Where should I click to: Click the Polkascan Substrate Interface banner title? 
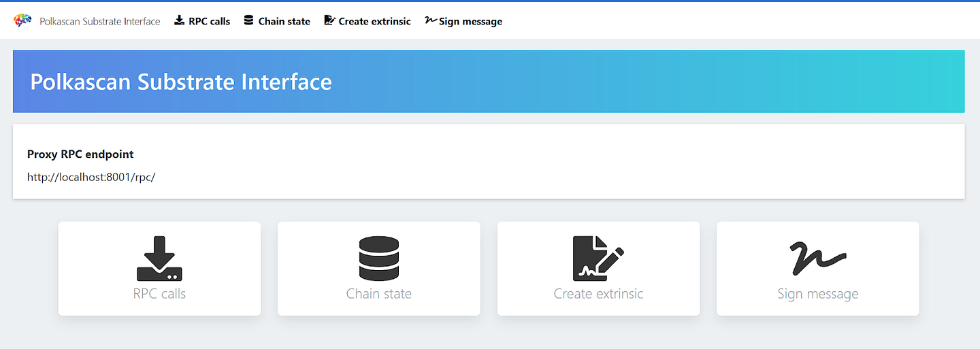[181, 82]
